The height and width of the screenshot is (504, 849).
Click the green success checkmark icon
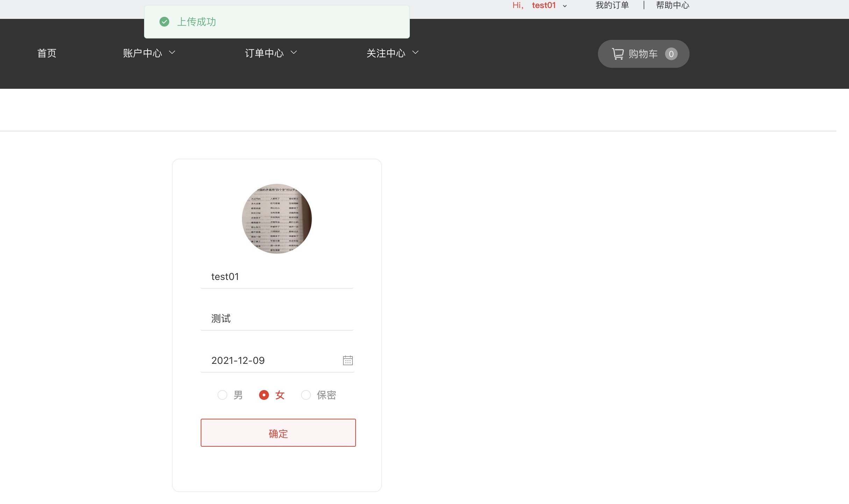[164, 22]
